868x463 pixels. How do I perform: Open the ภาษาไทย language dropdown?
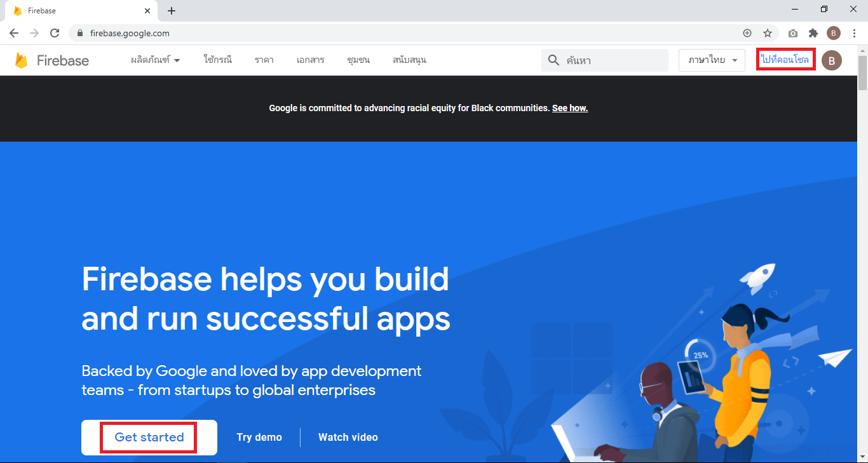(712, 60)
